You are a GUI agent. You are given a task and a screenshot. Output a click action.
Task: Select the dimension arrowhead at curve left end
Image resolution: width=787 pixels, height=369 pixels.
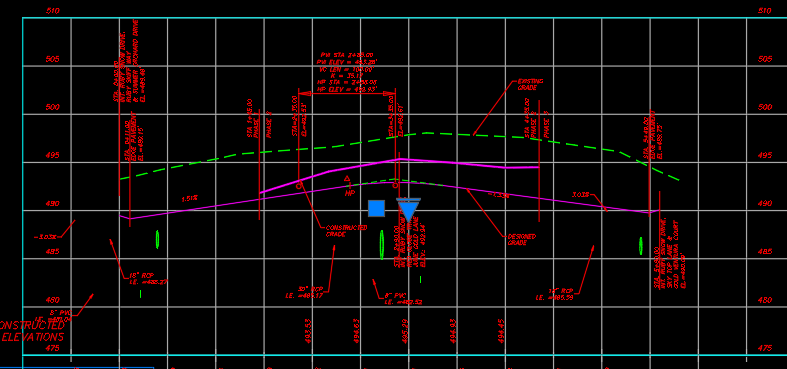(x=302, y=93)
